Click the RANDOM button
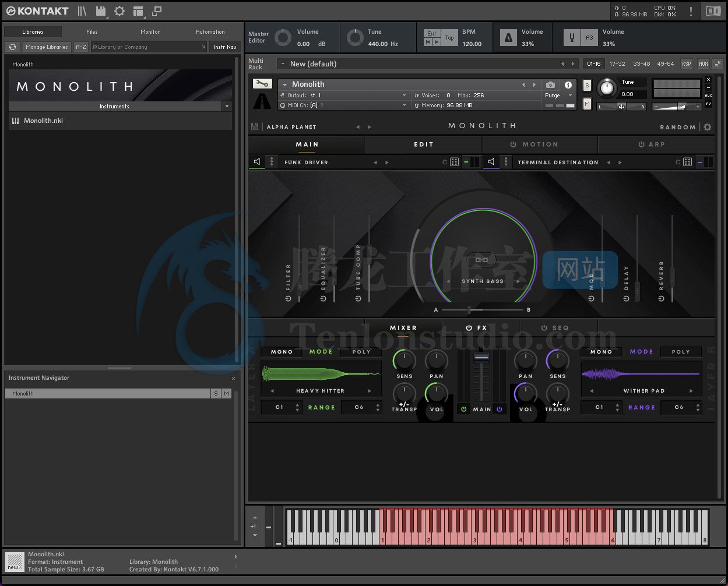The height and width of the screenshot is (586, 728). pyautogui.click(x=678, y=127)
